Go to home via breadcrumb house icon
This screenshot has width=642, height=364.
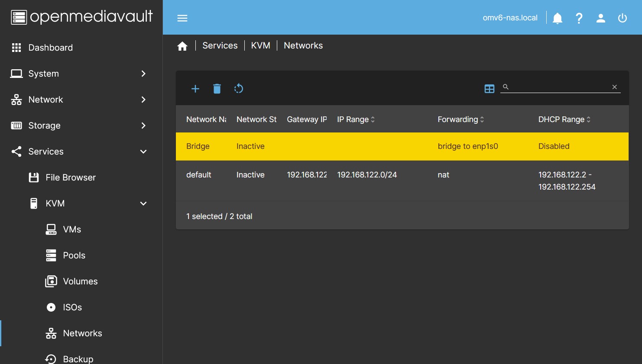coord(182,46)
